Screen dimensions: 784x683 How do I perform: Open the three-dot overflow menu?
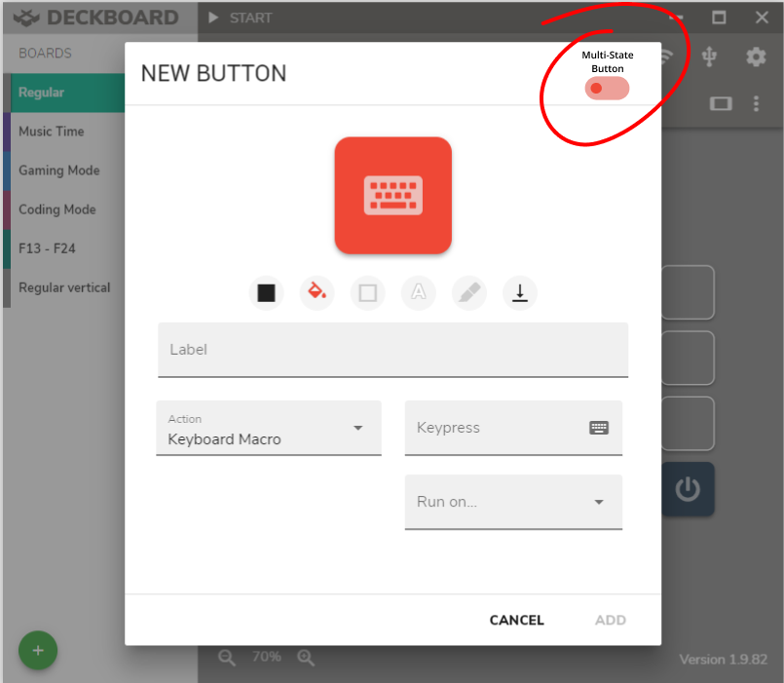coord(757,103)
